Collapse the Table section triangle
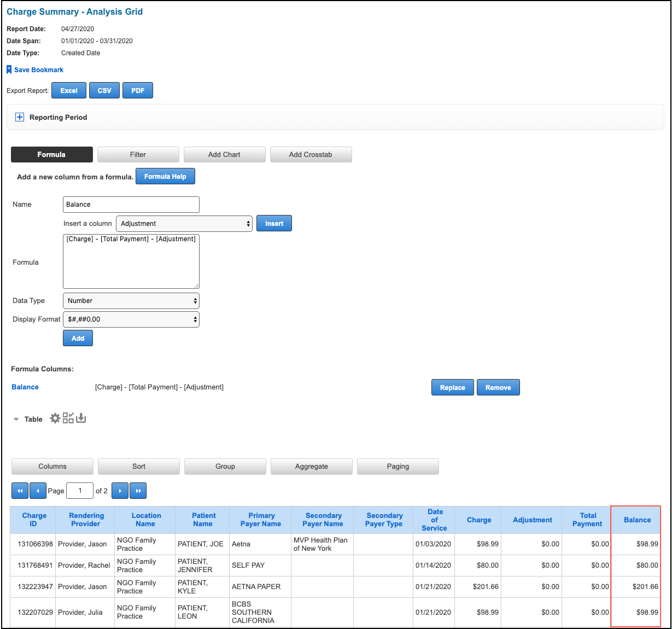 click(16, 420)
